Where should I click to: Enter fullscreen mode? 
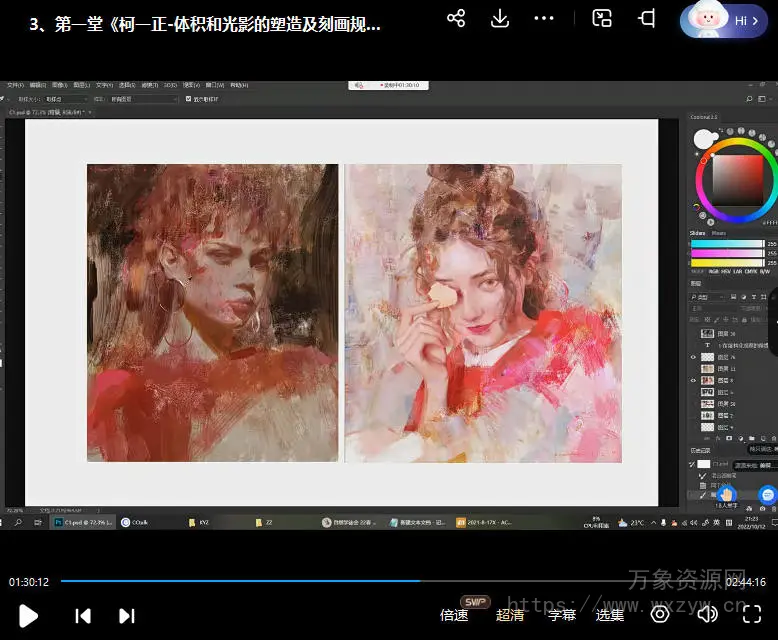750,614
